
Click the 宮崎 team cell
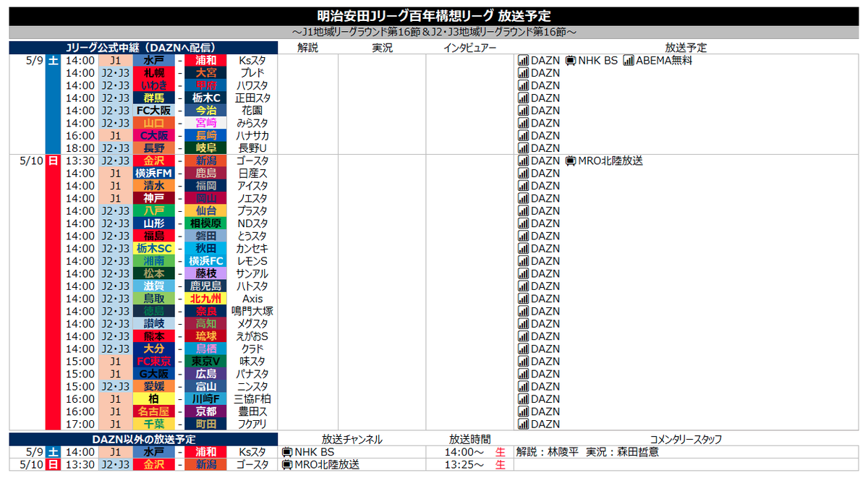click(206, 123)
